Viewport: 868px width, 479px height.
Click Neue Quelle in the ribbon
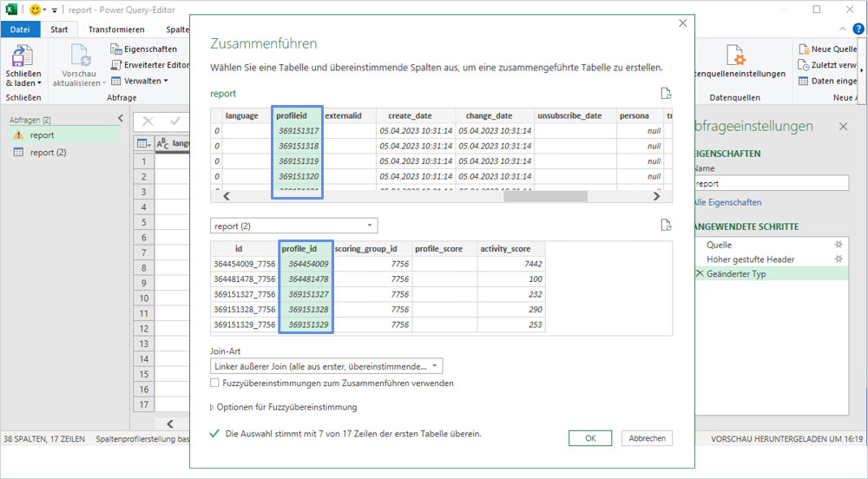click(827, 49)
